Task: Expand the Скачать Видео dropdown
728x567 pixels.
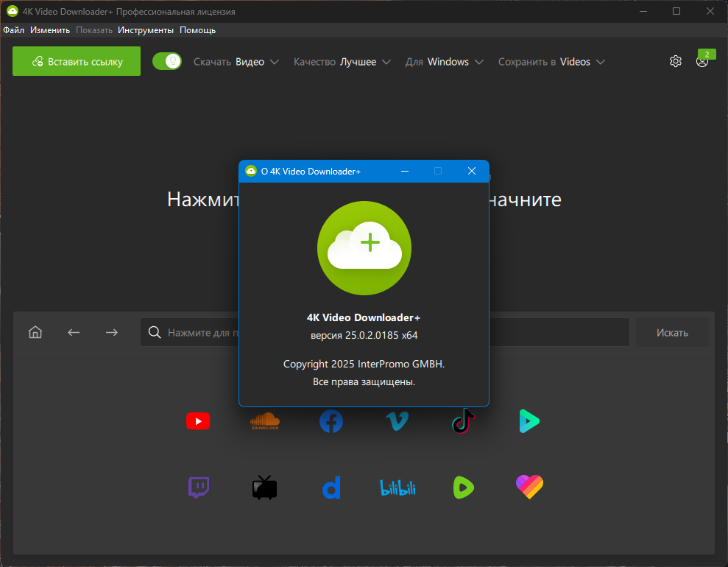Action: tap(236, 62)
